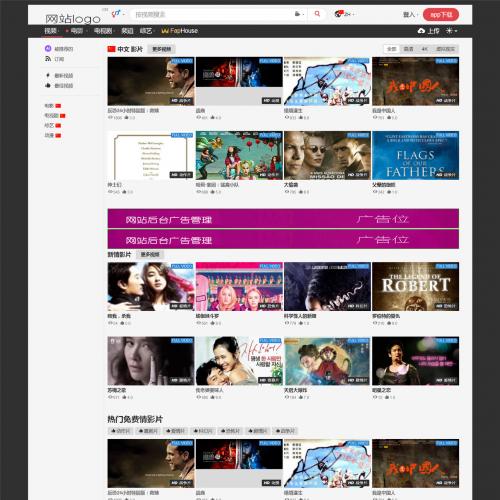Click the website logo
This screenshot has height=500, width=500.
pos(73,19)
